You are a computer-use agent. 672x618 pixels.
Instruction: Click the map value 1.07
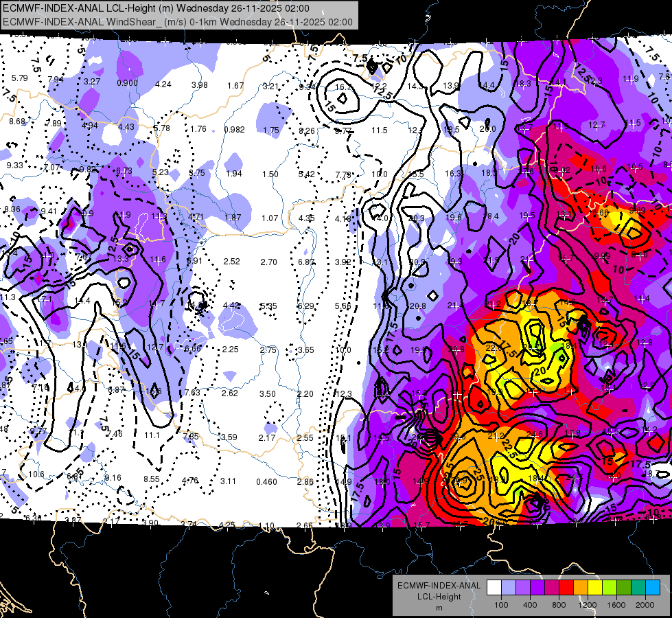click(x=270, y=218)
